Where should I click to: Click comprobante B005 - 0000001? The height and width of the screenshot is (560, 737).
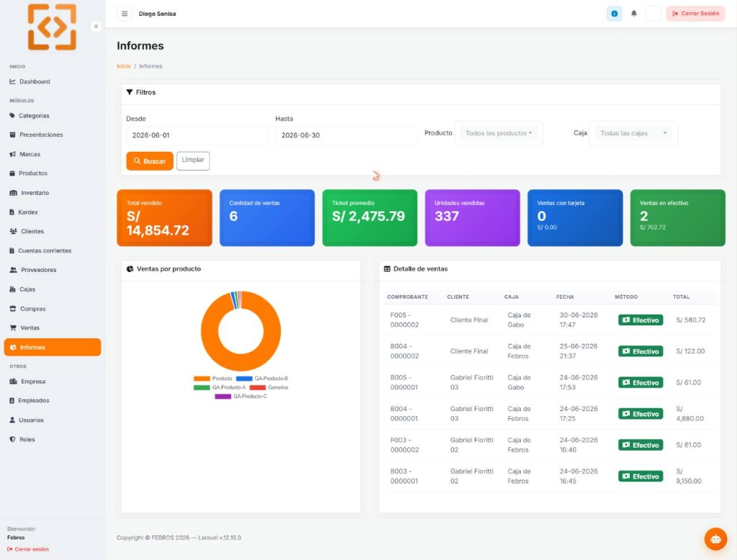point(404,382)
